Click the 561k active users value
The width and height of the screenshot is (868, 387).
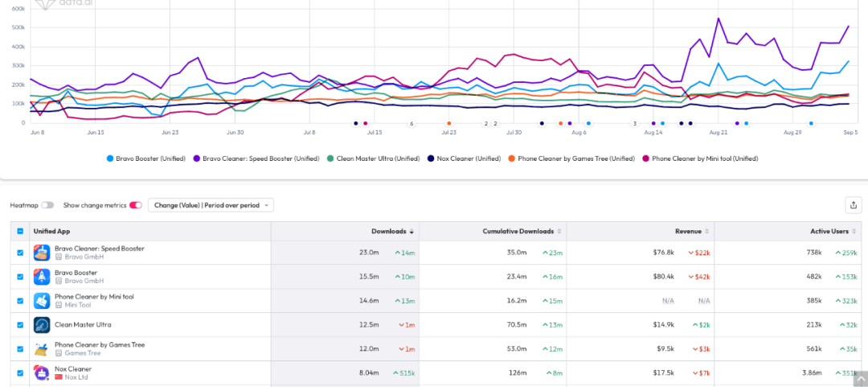[813, 349]
